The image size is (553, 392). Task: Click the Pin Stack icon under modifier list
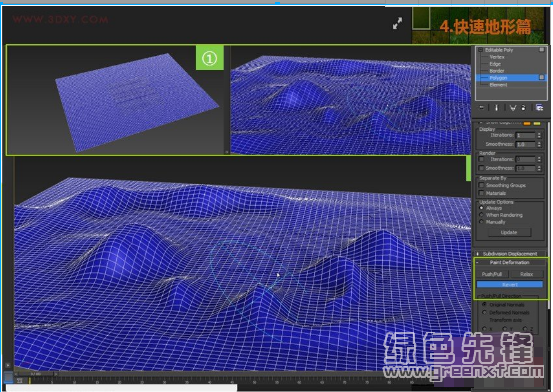coord(482,108)
